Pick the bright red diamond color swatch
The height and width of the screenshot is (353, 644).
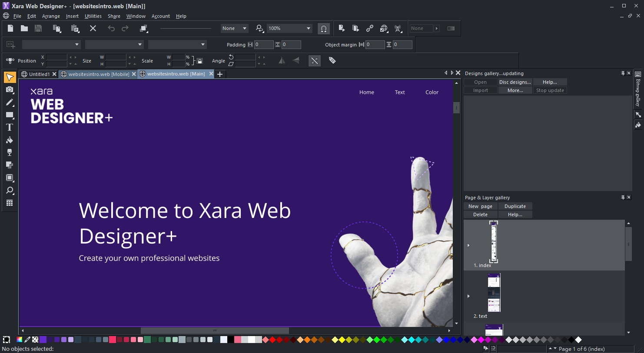coord(272,340)
